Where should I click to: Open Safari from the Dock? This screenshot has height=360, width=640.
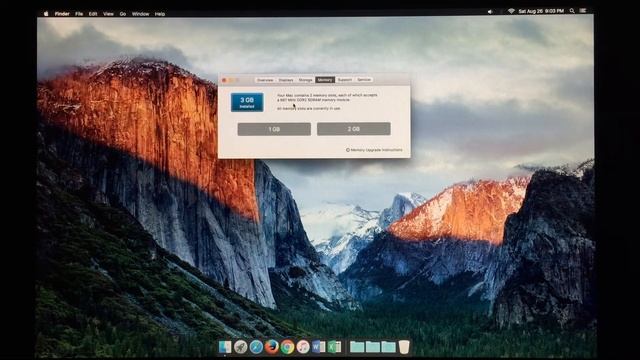(256, 347)
